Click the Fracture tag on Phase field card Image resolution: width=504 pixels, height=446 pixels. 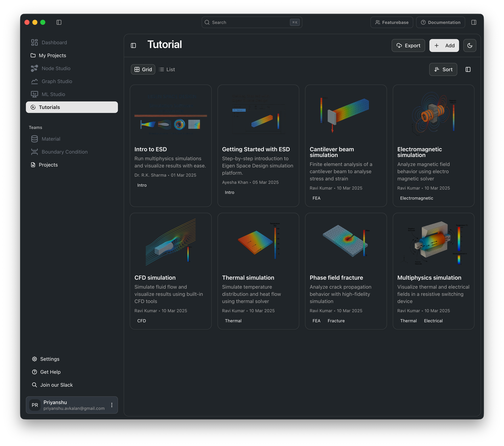336,321
